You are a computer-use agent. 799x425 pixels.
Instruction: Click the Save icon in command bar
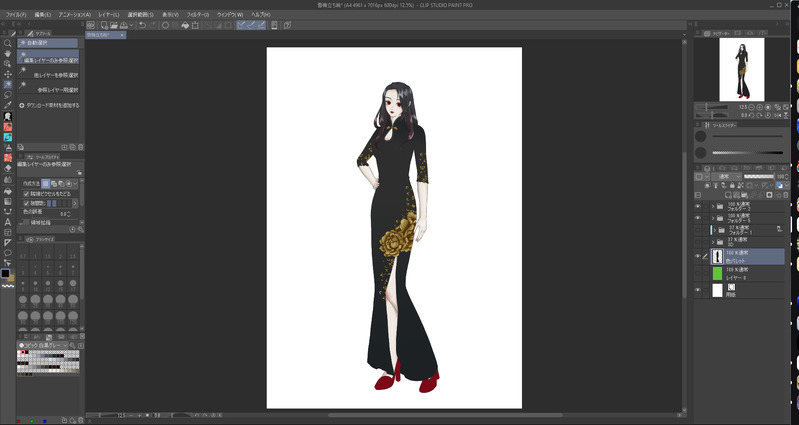(x=123, y=25)
